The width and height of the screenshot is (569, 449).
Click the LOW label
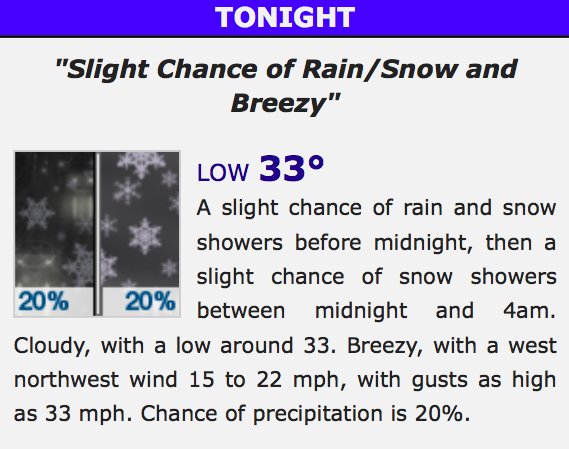click(223, 172)
